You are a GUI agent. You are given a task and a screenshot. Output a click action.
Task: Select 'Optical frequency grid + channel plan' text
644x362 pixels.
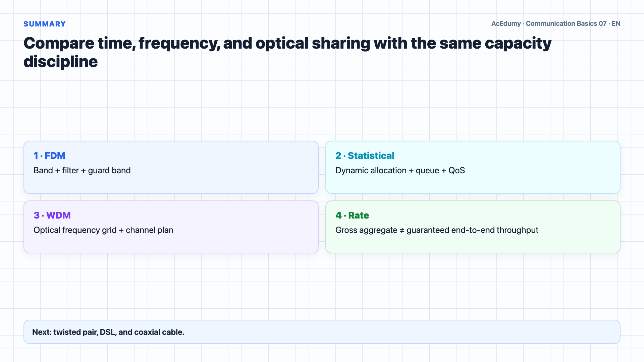[103, 230]
